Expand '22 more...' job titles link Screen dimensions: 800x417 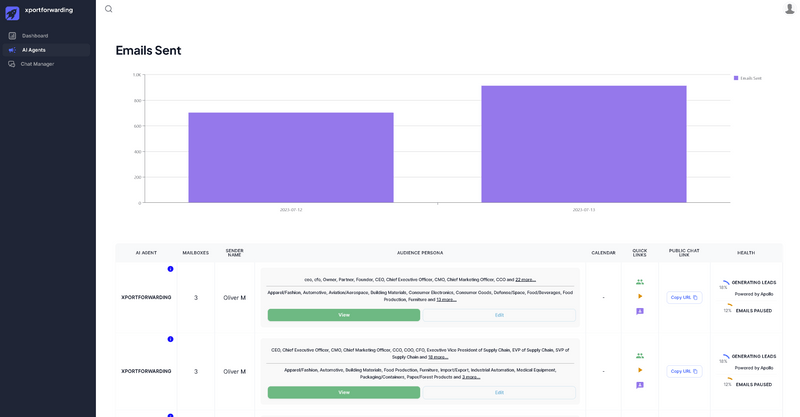(526, 280)
